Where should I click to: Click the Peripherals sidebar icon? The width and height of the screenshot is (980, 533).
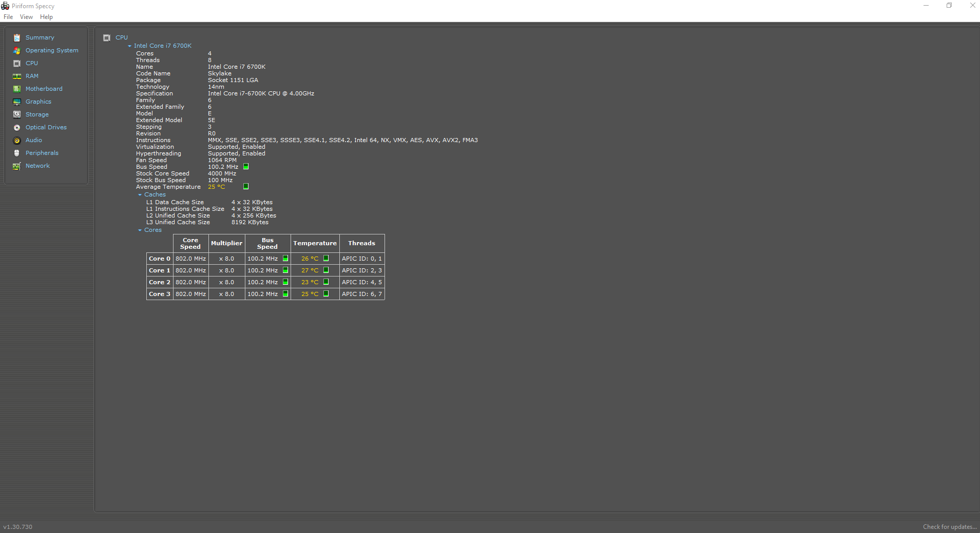point(17,152)
